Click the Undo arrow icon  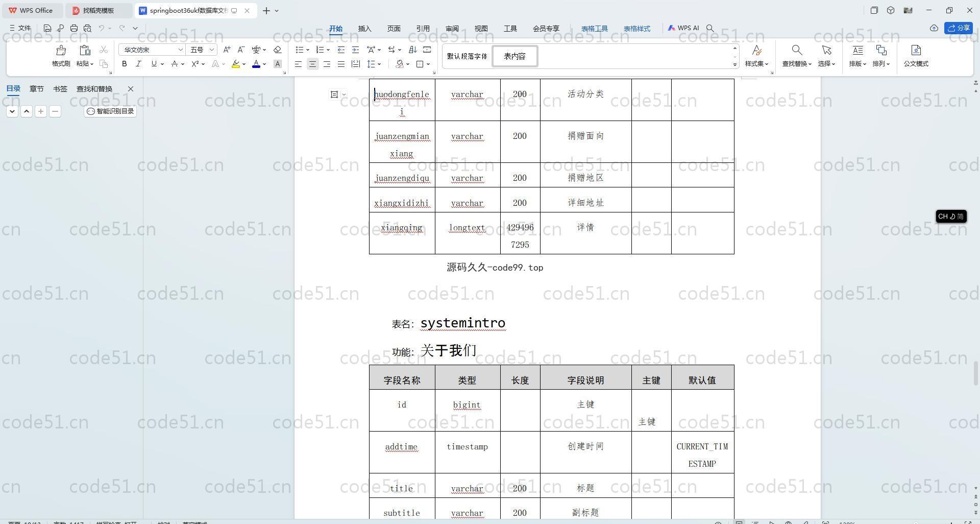coord(102,28)
